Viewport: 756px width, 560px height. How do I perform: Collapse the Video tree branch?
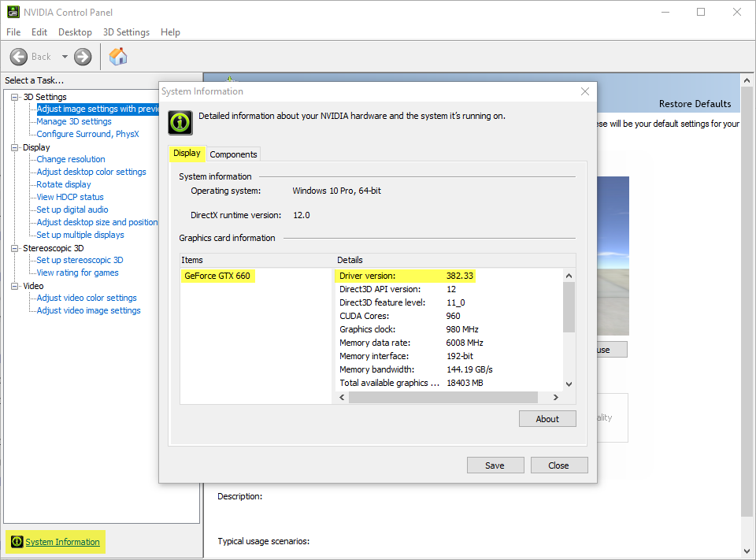13,285
